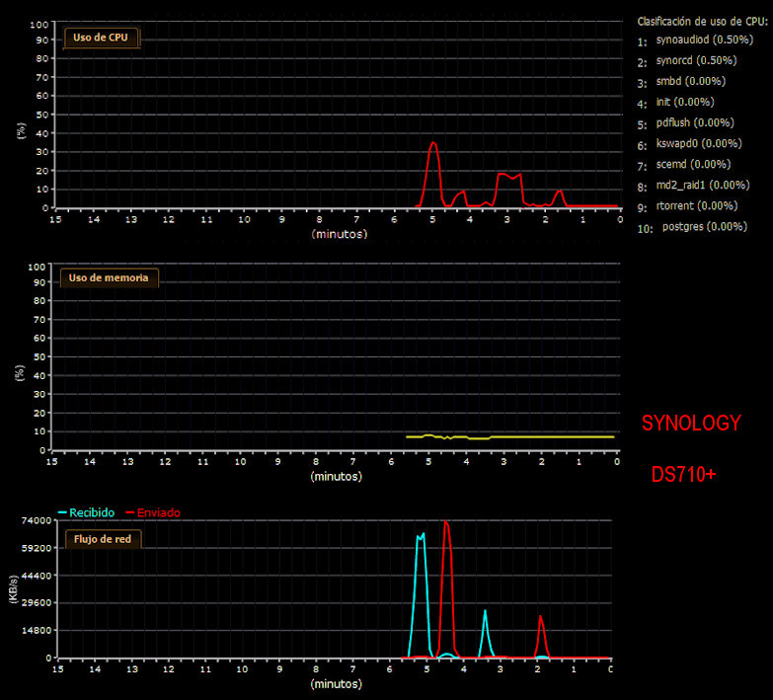Click the 'Uso de CPU' chart label
The height and width of the screenshot is (700, 773).
pos(102,38)
